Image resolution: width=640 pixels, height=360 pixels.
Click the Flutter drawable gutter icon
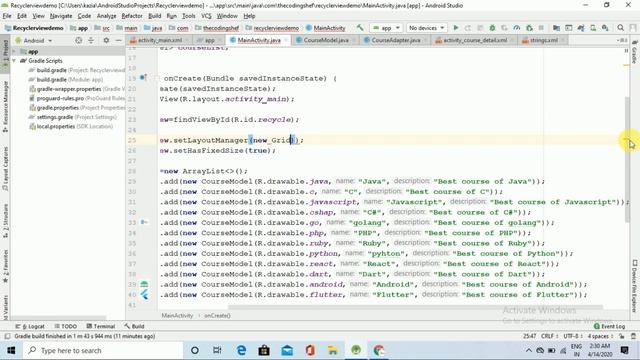click(144, 295)
